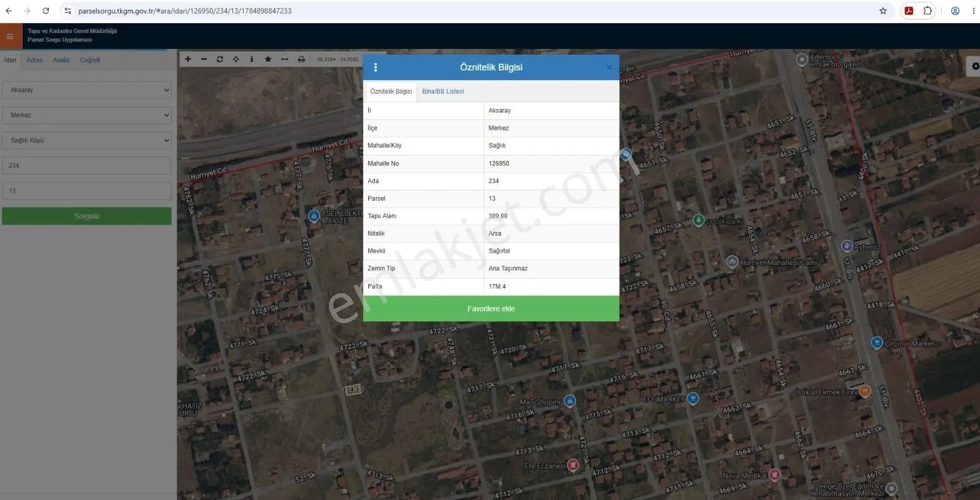
Task: Expand the Merkez district dropdown
Action: (86, 115)
